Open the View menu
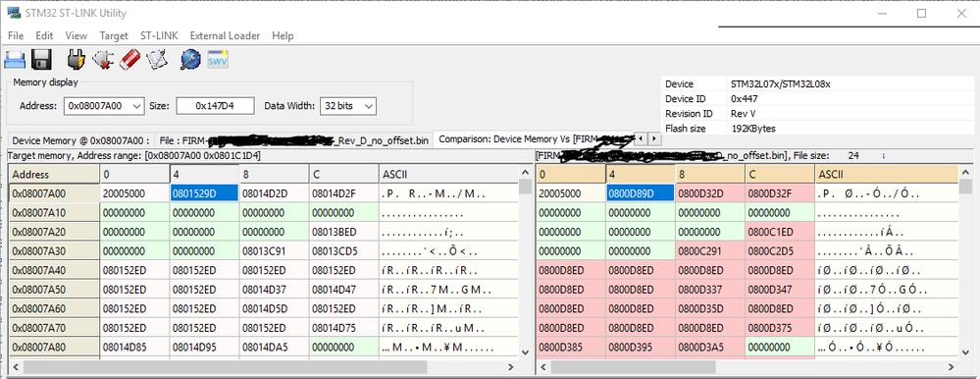980x379 pixels. tap(77, 35)
